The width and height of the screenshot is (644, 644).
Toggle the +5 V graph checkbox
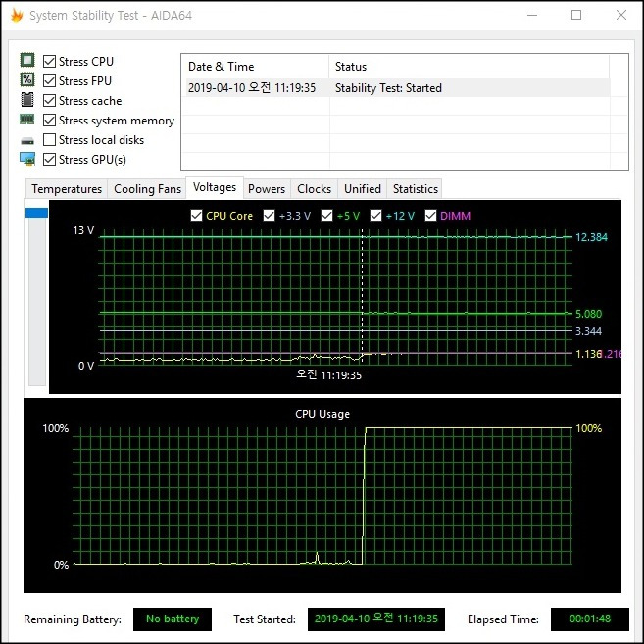click(x=327, y=216)
